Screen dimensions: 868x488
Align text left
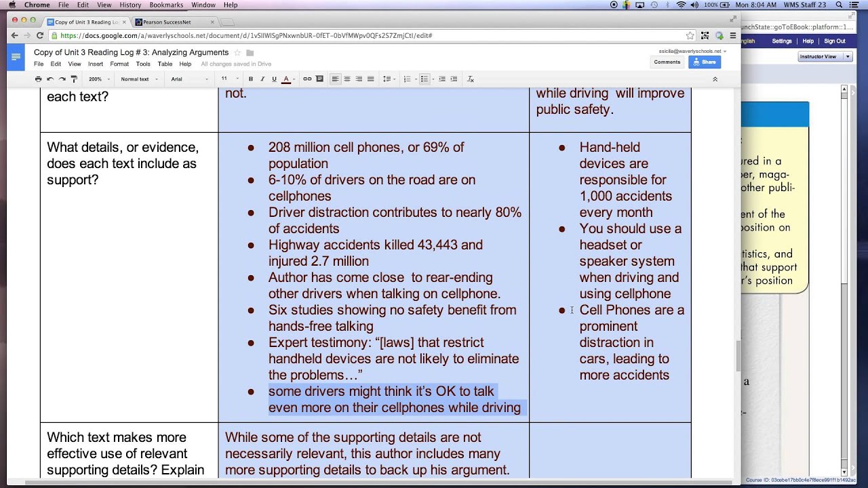[x=335, y=79]
